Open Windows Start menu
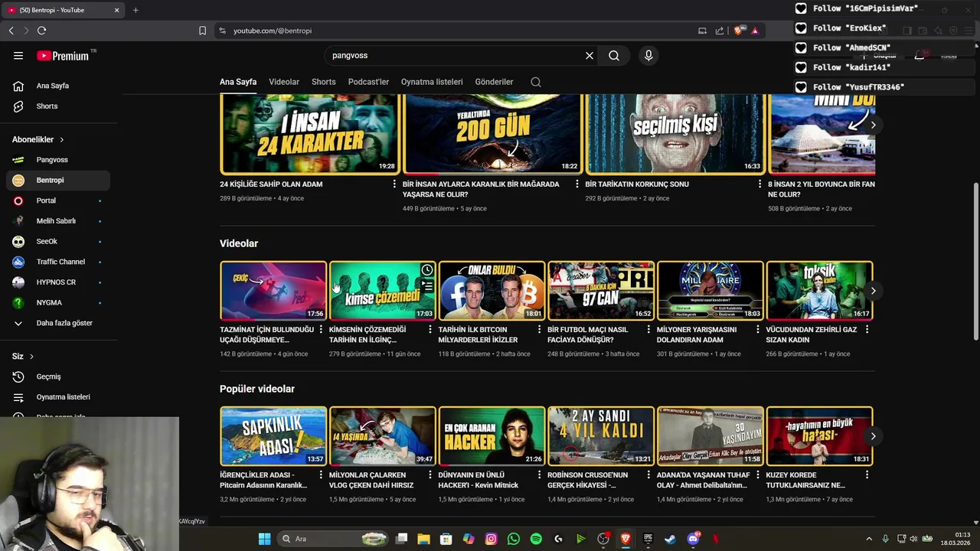980x551 pixels. [x=264, y=539]
